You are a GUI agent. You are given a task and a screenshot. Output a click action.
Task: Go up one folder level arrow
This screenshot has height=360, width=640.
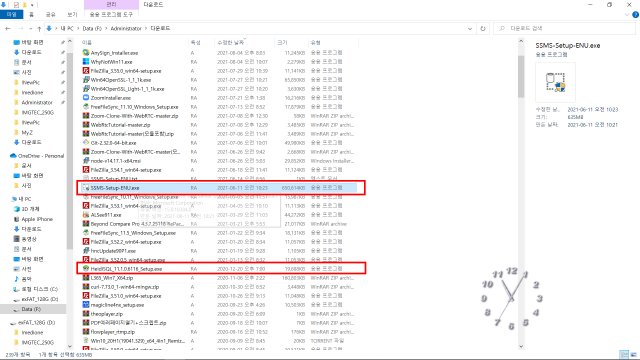[39, 29]
